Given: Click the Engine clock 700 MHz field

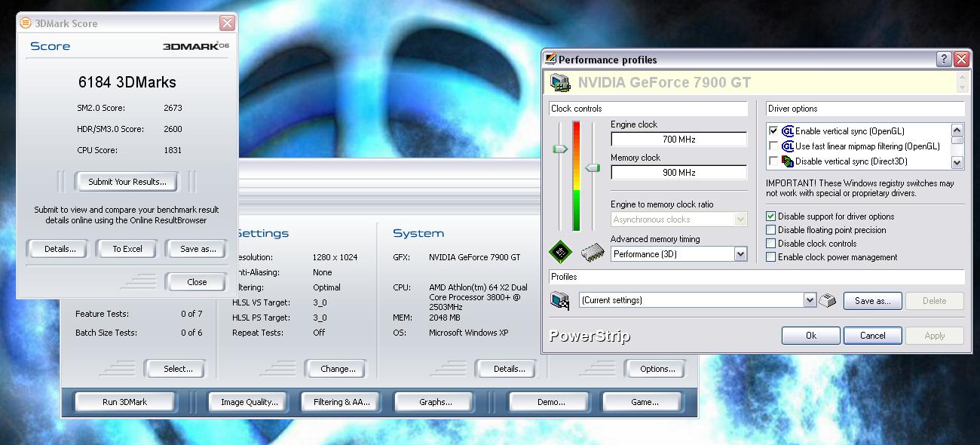Looking at the screenshot, I should click(678, 140).
